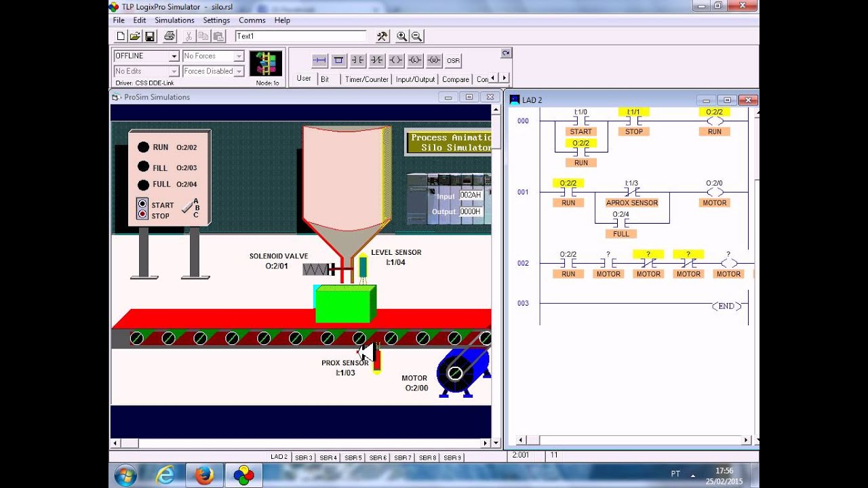Screen dimensions: 868x488
Task: Switch to the Compare instruction tab
Action: [456, 79]
